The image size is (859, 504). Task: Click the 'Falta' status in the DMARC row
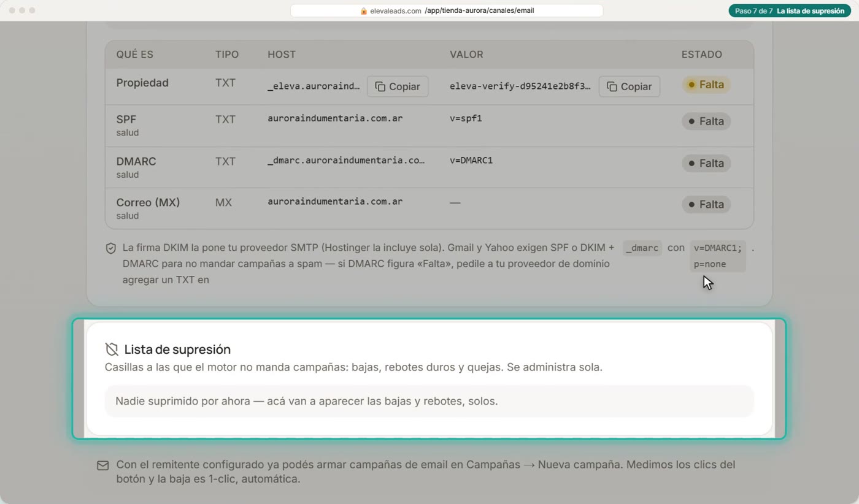[706, 163]
